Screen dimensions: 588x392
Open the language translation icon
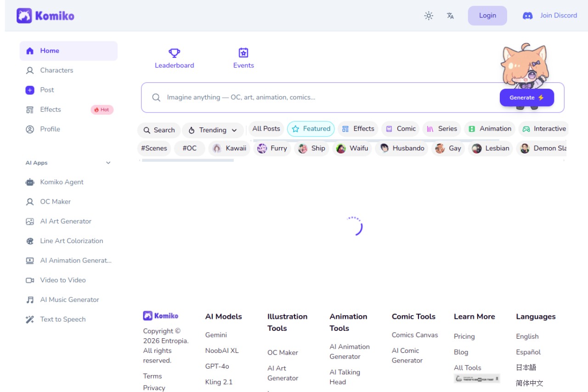450,16
